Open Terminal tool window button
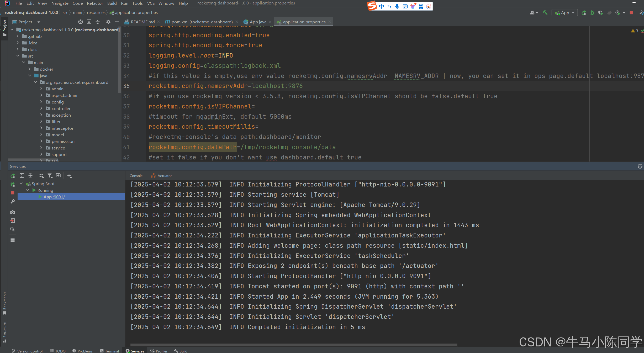This screenshot has width=644, height=353. pos(109,351)
